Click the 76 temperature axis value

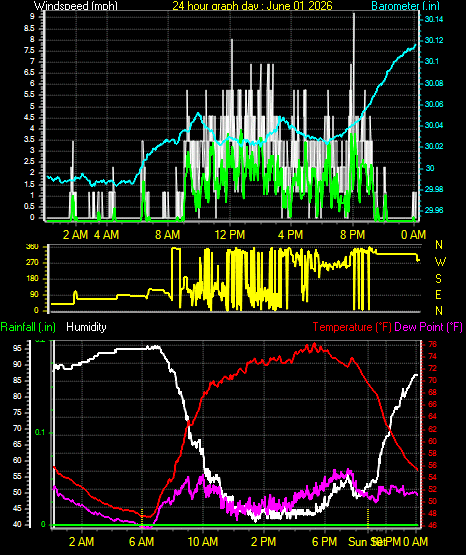[432, 344]
